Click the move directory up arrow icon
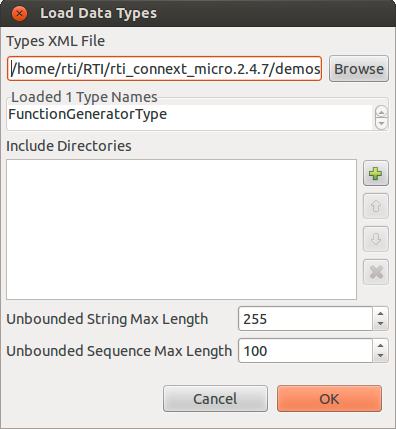Image resolution: width=396 pixels, height=429 pixels. coord(376,206)
